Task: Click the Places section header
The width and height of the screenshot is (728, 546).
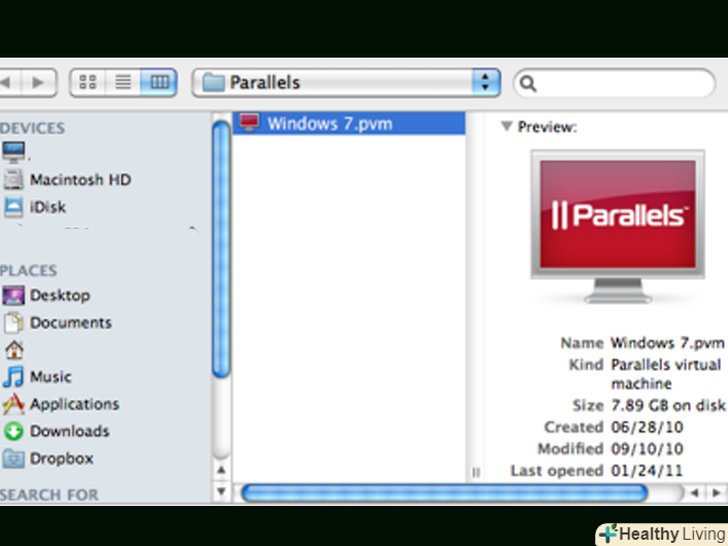Action: (29, 270)
